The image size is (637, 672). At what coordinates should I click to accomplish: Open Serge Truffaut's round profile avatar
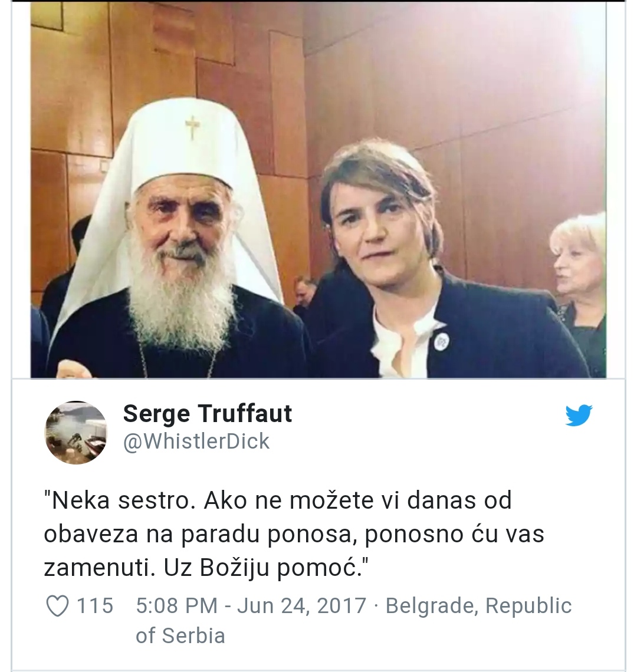pyautogui.click(x=76, y=433)
